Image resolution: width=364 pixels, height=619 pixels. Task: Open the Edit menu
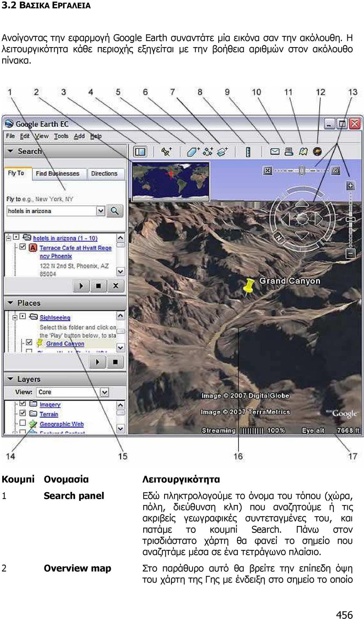25,136
